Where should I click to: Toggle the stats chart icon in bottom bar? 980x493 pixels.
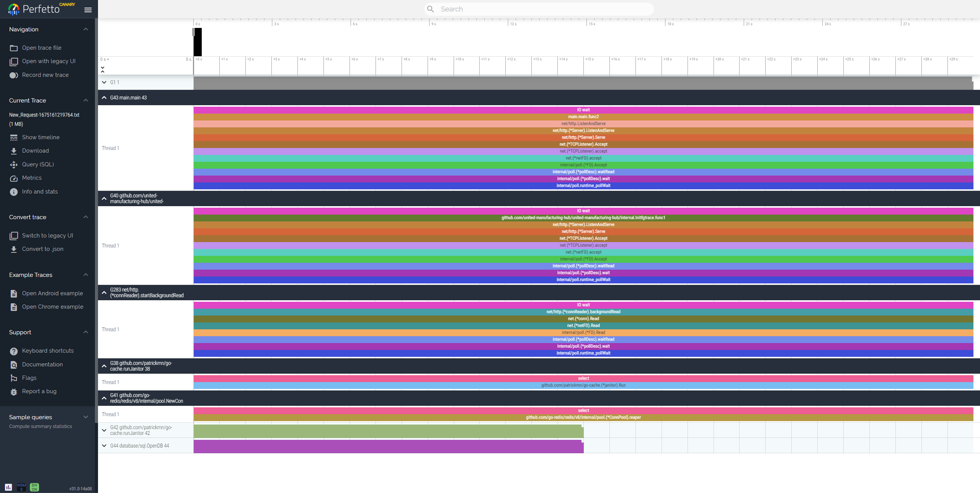click(x=8, y=487)
